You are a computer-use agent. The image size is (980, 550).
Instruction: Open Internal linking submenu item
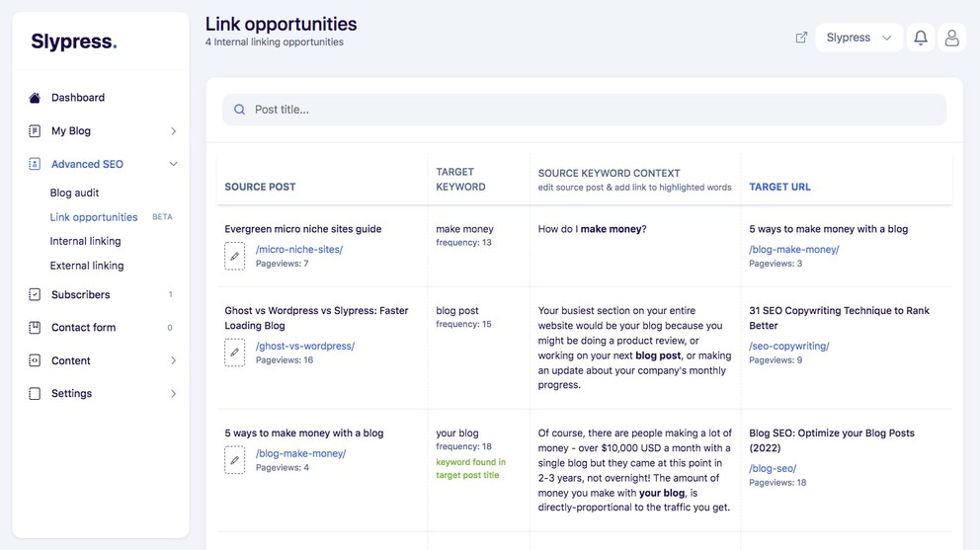tap(86, 241)
